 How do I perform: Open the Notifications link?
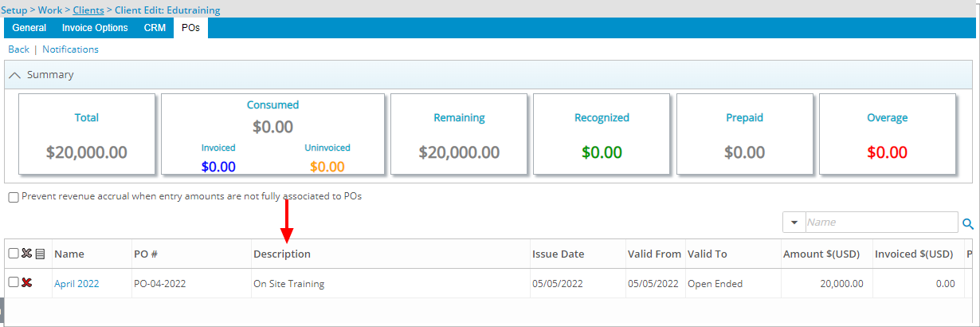[70, 49]
